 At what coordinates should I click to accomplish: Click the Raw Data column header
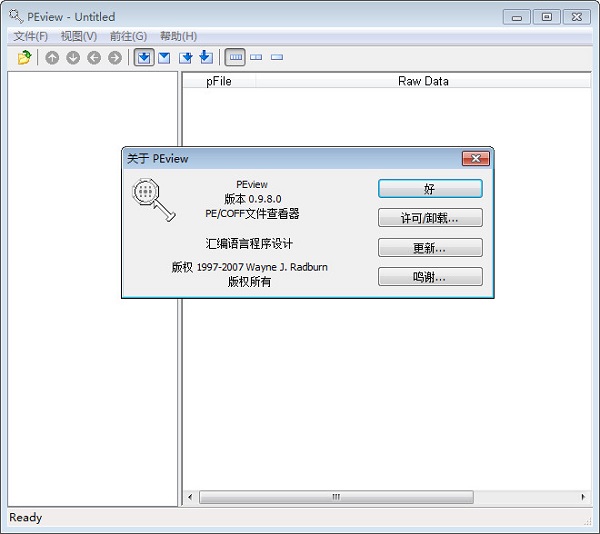point(423,81)
